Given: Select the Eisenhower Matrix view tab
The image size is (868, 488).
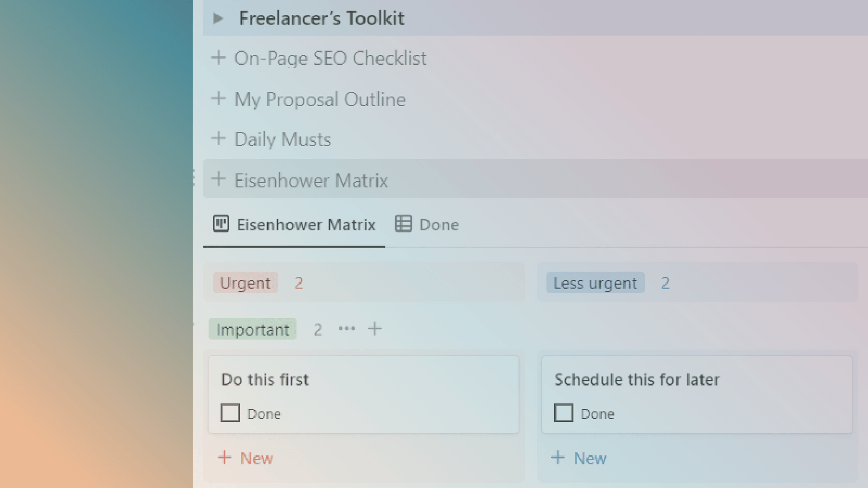Looking at the screenshot, I should [x=307, y=224].
